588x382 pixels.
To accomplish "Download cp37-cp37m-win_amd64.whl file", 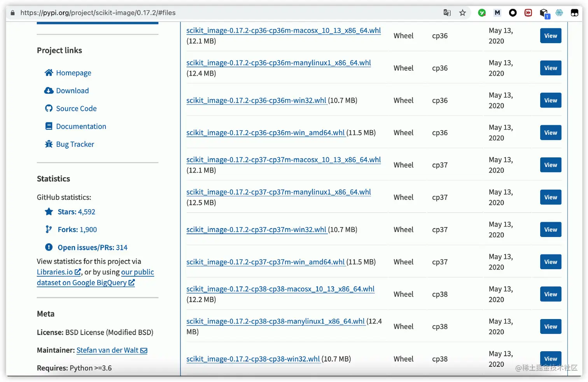I will [266, 262].
